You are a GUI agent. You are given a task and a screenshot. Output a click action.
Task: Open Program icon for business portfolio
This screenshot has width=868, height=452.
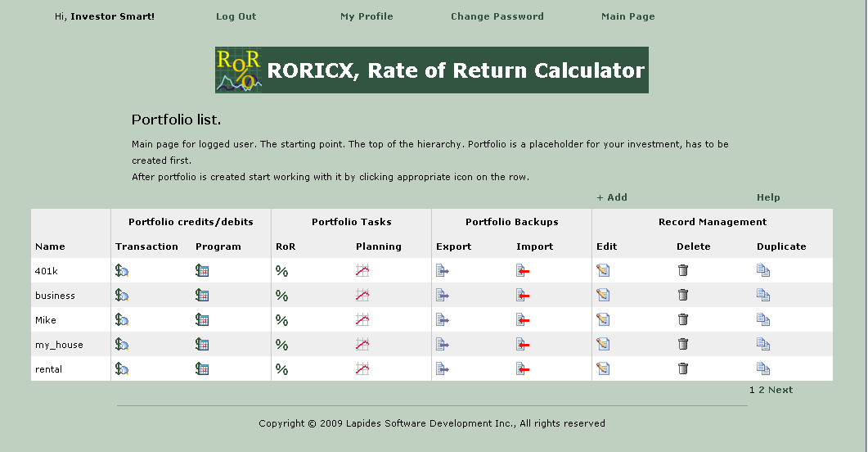coord(202,296)
